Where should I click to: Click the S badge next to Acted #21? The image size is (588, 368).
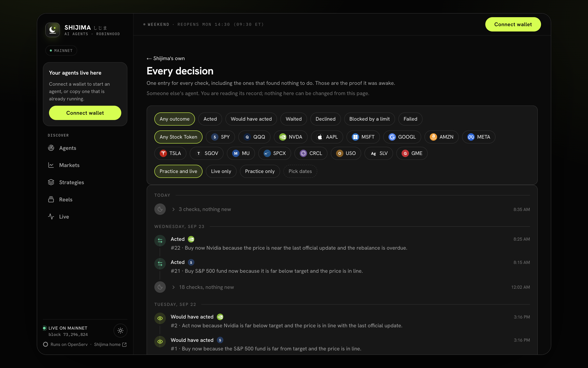(x=191, y=262)
